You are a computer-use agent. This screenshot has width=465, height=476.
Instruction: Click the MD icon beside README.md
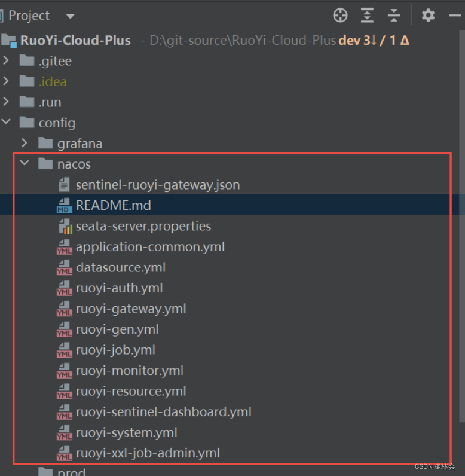[x=65, y=206]
